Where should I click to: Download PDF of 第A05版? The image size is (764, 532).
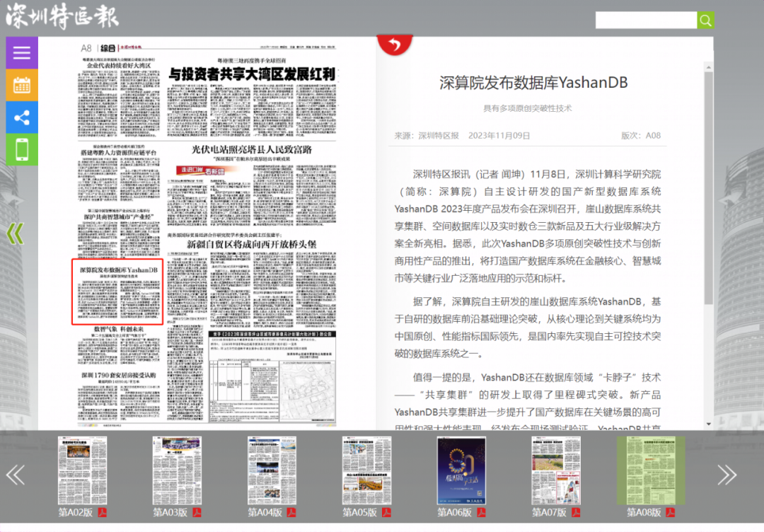(386, 512)
